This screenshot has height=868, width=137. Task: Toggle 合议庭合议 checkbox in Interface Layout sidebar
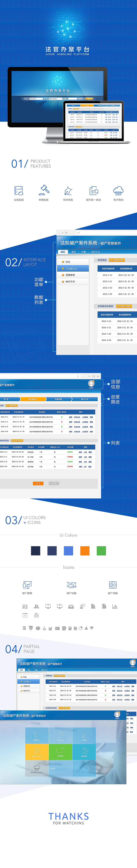63,269
